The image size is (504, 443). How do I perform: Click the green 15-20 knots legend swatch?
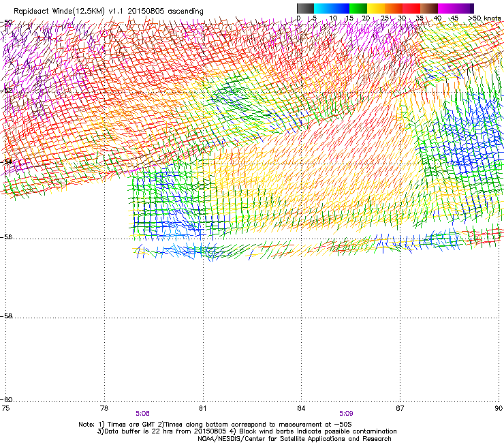[x=358, y=8]
